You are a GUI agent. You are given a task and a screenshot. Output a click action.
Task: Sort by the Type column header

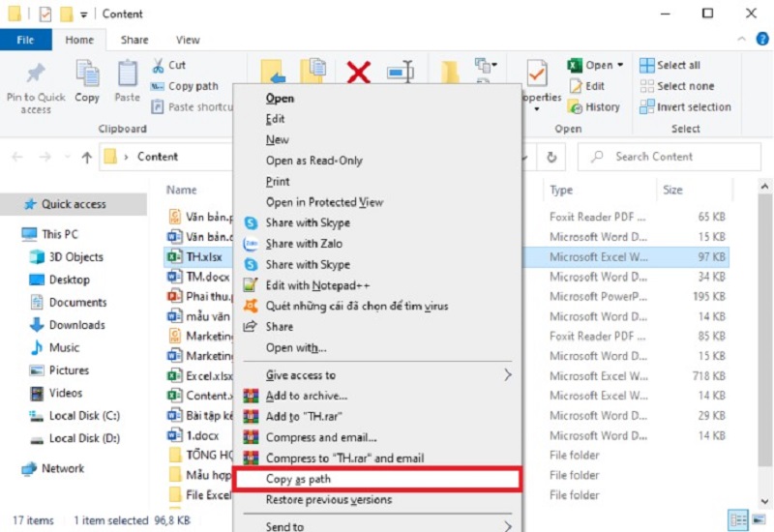click(x=561, y=190)
